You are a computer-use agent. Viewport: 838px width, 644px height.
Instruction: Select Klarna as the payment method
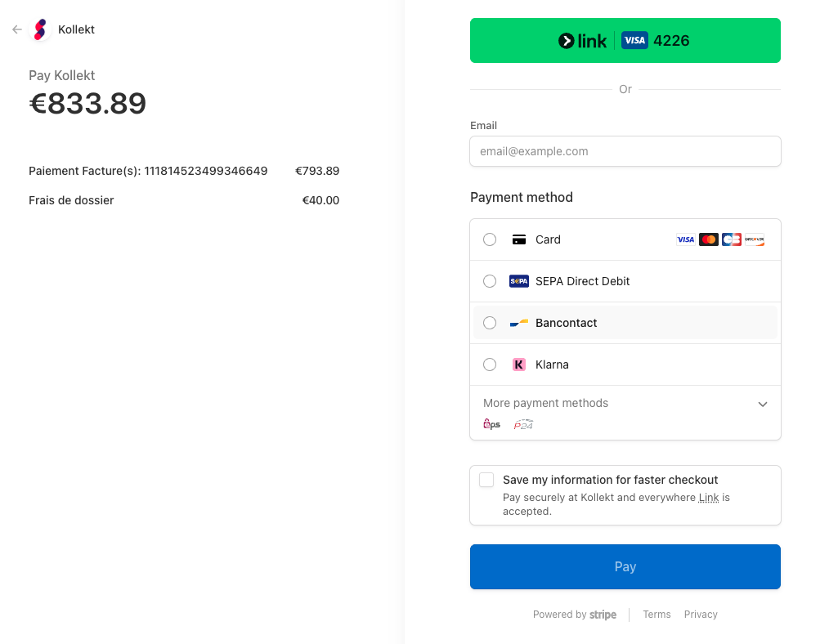(x=489, y=364)
